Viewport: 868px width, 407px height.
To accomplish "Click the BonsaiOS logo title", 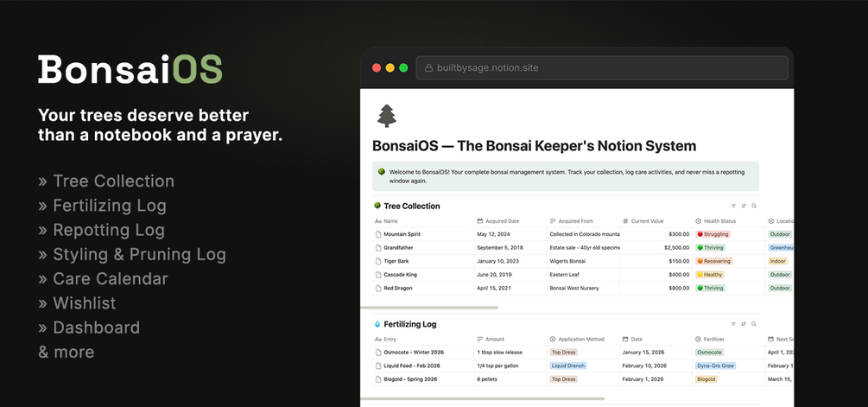I will [130, 69].
